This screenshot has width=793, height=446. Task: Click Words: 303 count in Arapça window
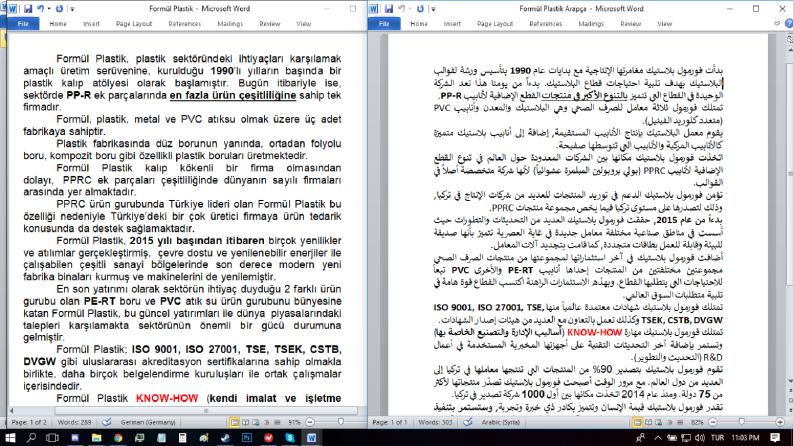[435, 422]
